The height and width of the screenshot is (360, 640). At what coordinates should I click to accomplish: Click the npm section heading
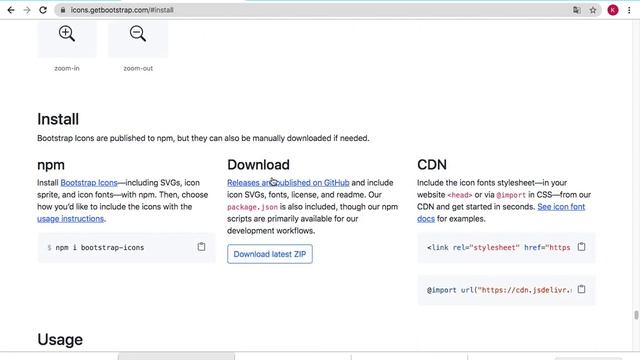click(51, 165)
